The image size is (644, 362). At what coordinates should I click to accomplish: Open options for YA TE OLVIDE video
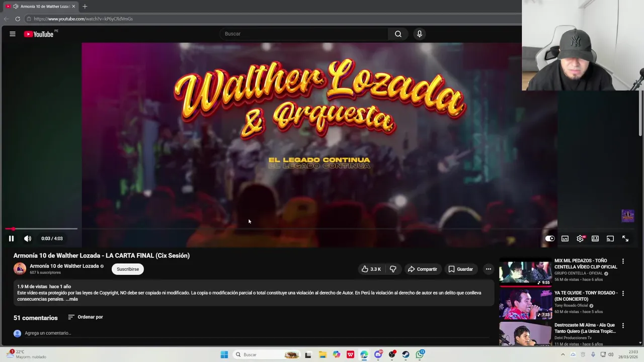(623, 294)
